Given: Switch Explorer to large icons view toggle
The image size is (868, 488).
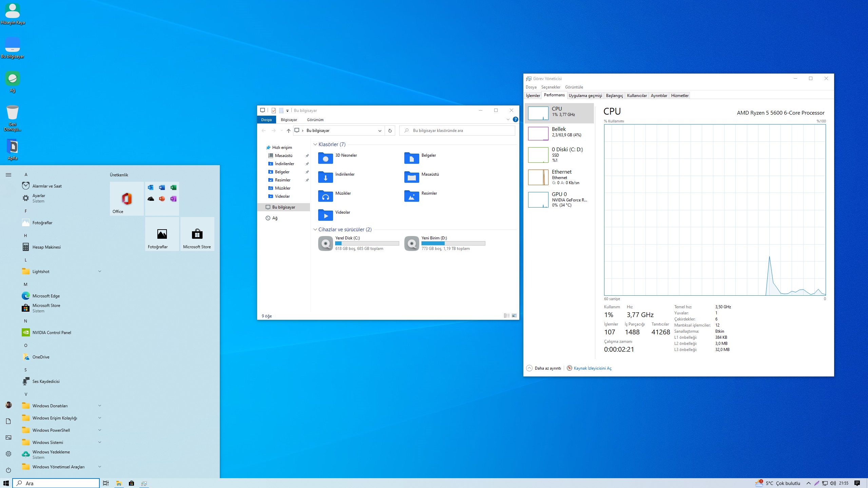Looking at the screenshot, I should pyautogui.click(x=514, y=316).
